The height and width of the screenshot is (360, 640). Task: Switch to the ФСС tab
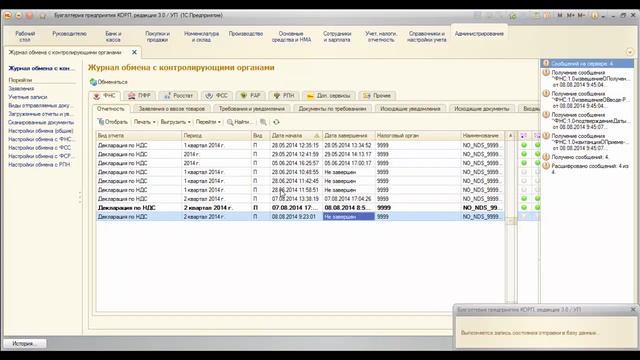216,96
